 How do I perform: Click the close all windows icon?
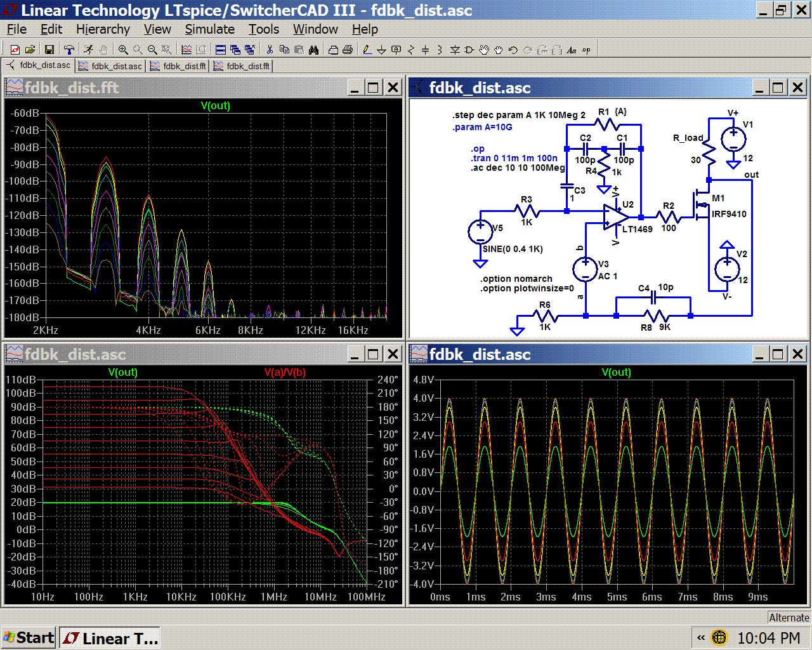point(250,50)
